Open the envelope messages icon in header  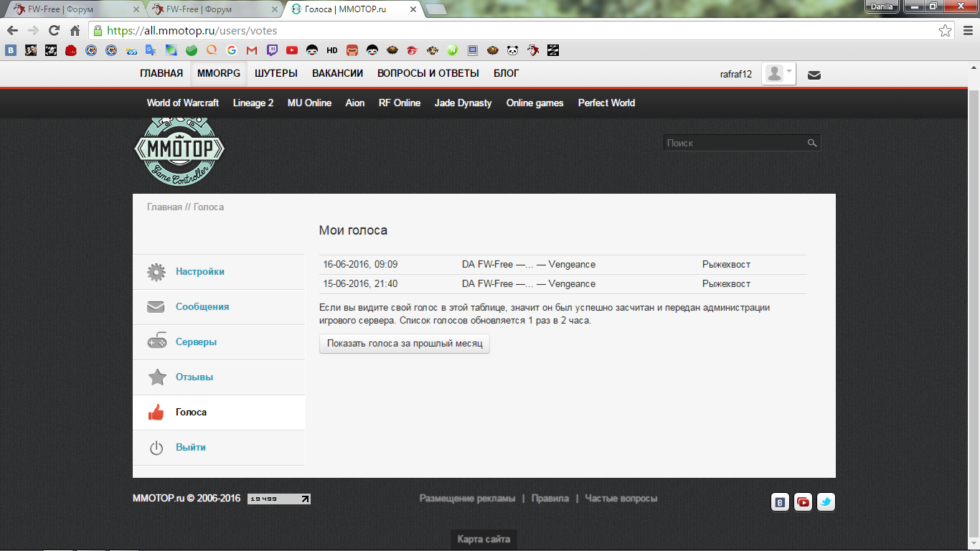814,75
